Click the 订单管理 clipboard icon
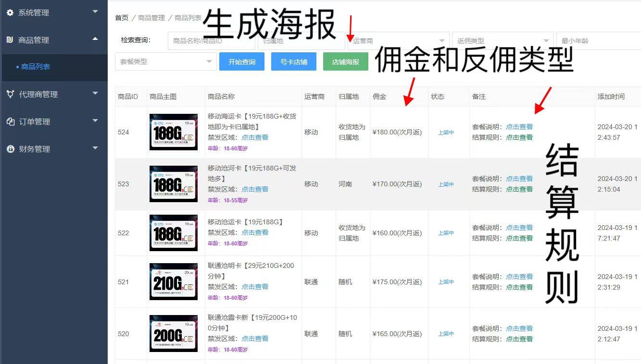Screen dimensions: 641x364 click(x=10, y=121)
